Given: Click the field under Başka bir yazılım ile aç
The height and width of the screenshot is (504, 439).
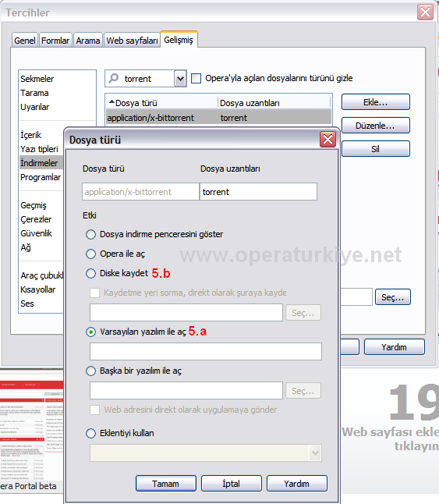Looking at the screenshot, I should (186, 391).
